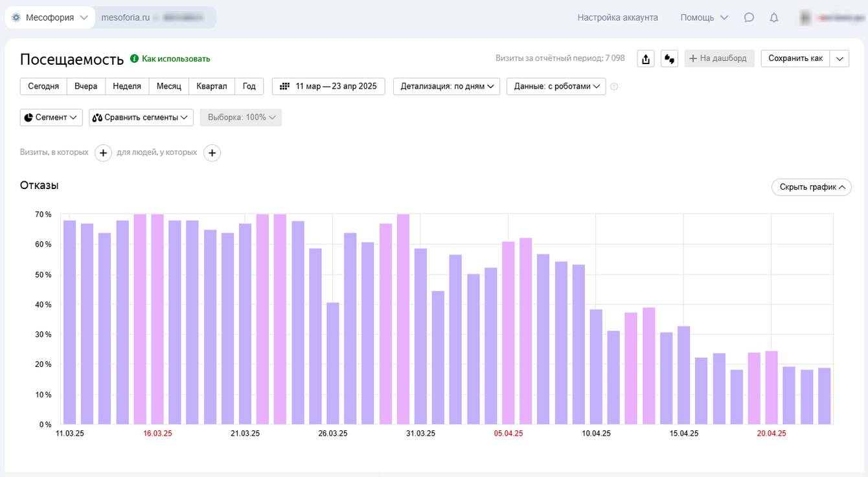Switch period to Неделя

coord(127,86)
